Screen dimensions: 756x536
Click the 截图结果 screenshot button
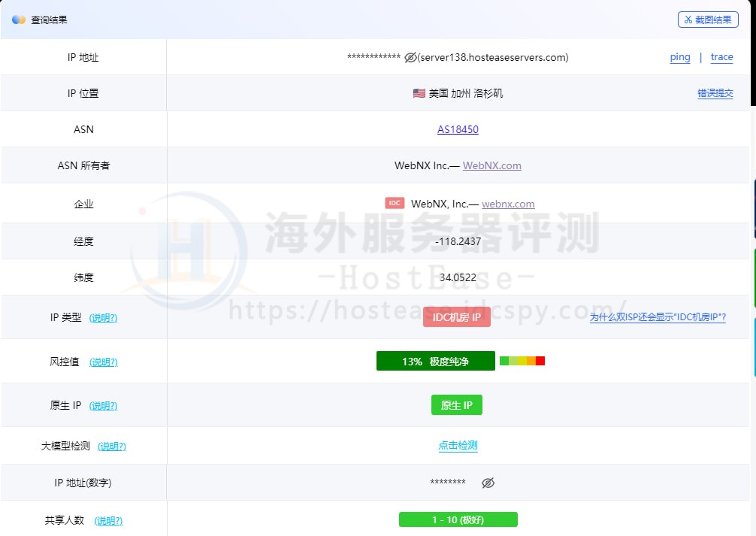point(708,20)
